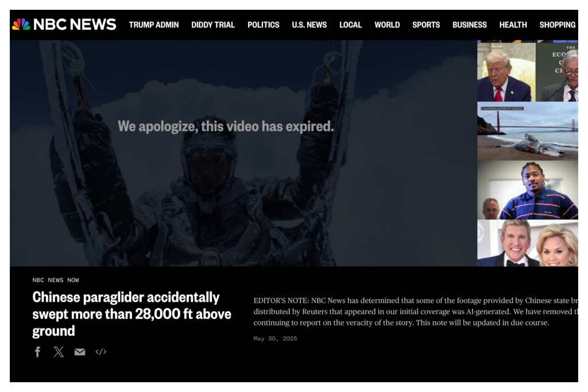Open the TRUMP ADMIN section
This screenshot has width=588, height=392.
click(154, 25)
